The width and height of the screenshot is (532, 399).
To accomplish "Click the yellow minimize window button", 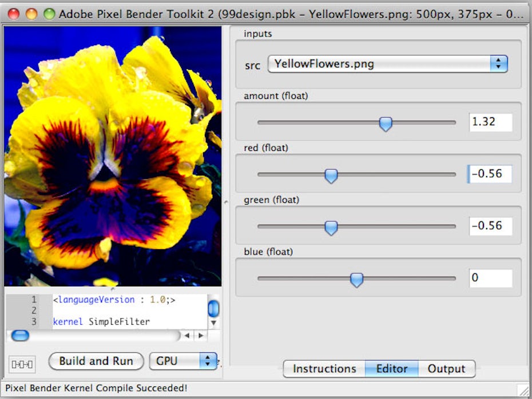I will pyautogui.click(x=31, y=14).
